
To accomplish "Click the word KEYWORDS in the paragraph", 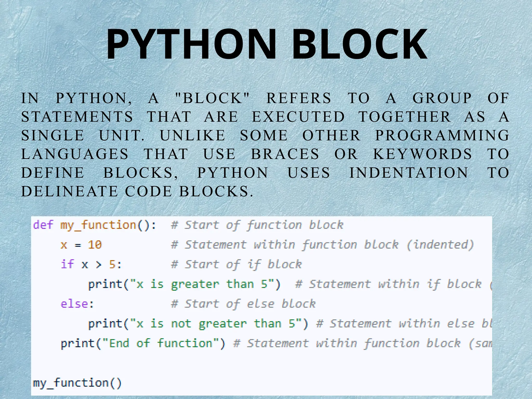I will click(x=422, y=154).
